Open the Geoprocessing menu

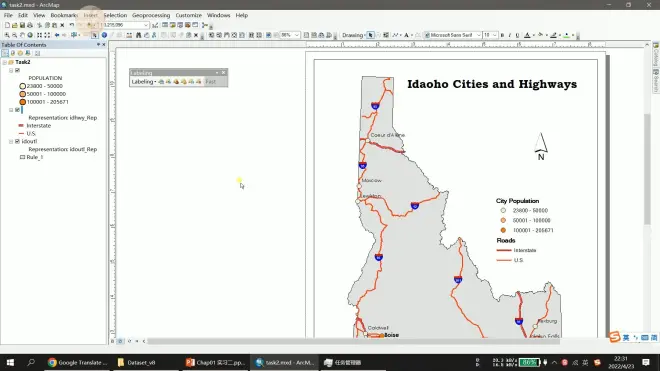pos(151,15)
